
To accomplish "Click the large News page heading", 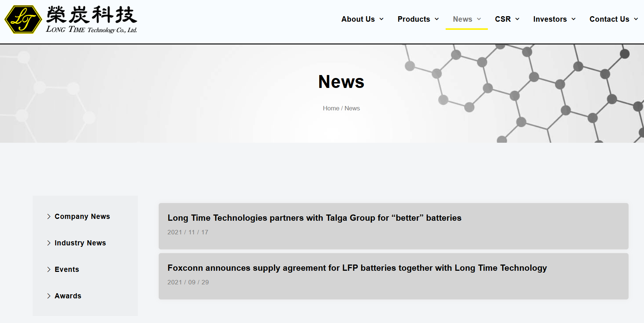I will [341, 82].
